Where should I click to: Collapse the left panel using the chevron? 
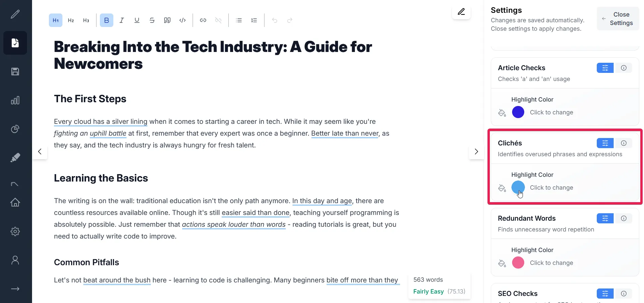pyautogui.click(x=40, y=151)
